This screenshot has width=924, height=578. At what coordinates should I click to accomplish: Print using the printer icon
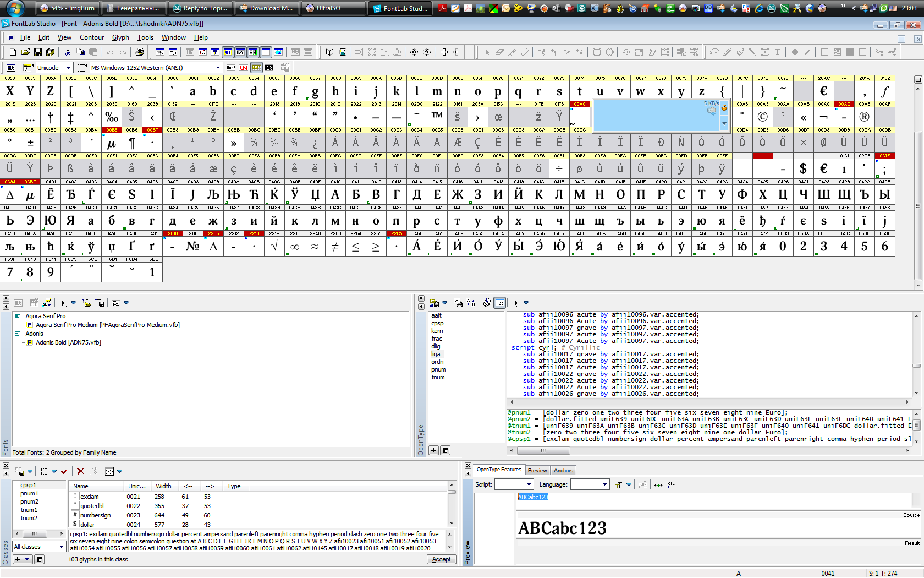(x=140, y=52)
